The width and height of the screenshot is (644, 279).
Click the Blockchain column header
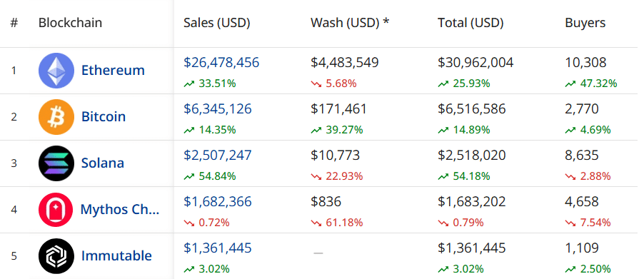(70, 23)
